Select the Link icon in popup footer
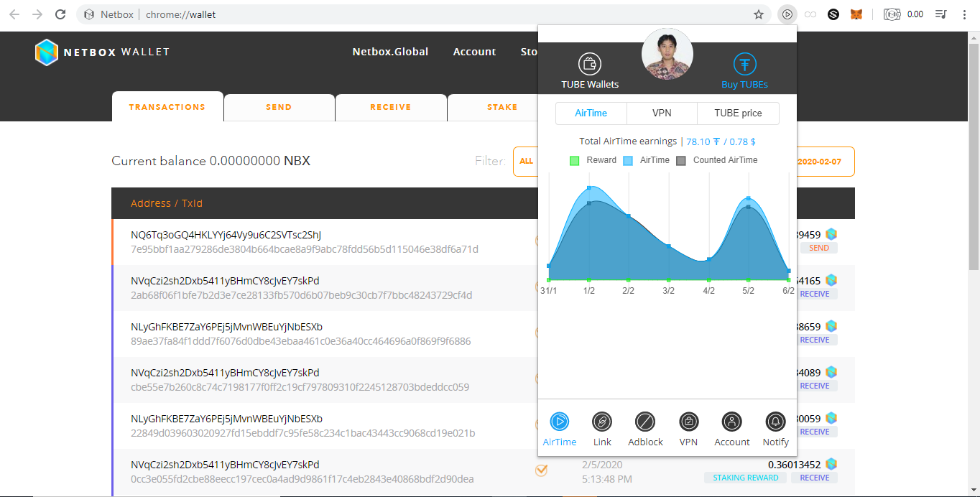980x497 pixels. click(x=602, y=422)
